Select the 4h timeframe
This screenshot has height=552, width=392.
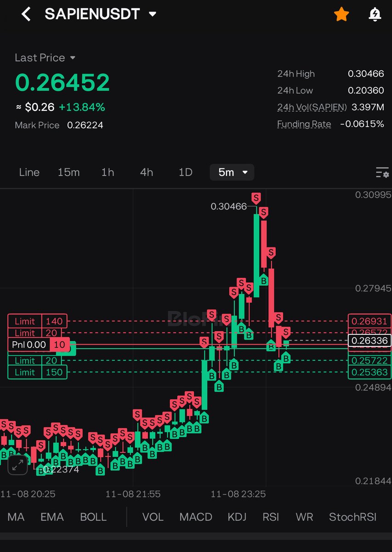pyautogui.click(x=146, y=172)
